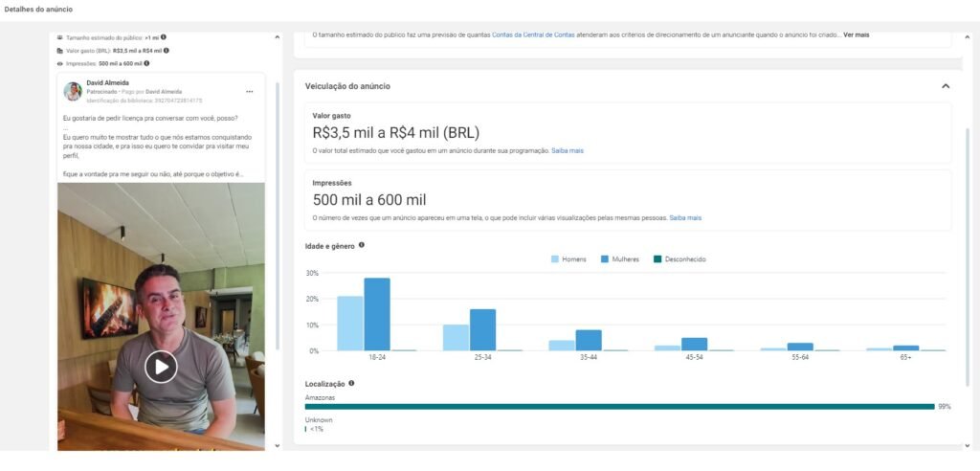Play the David Almeida ad video
Image resolution: width=980 pixels, height=471 pixels.
[161, 367]
